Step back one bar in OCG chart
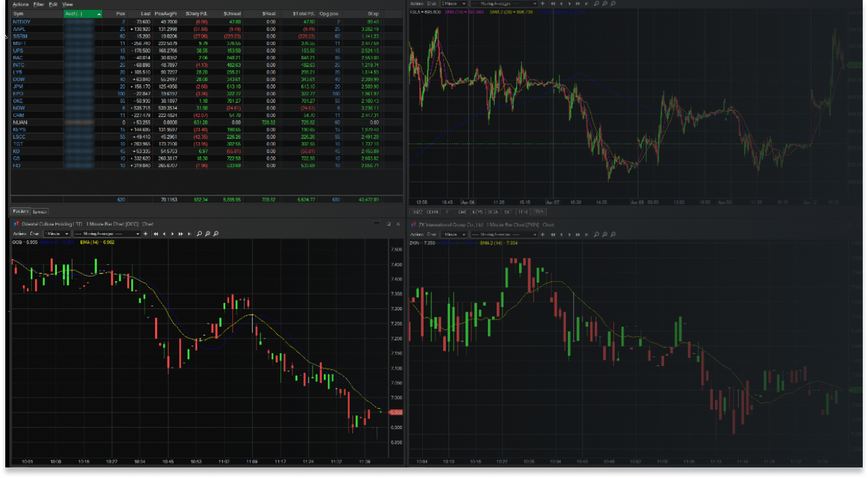The height and width of the screenshot is (478, 868). coord(164,234)
